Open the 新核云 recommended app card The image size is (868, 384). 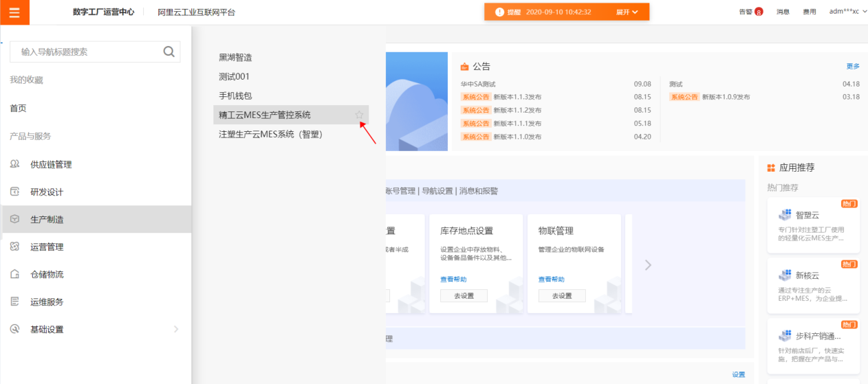[x=813, y=286]
